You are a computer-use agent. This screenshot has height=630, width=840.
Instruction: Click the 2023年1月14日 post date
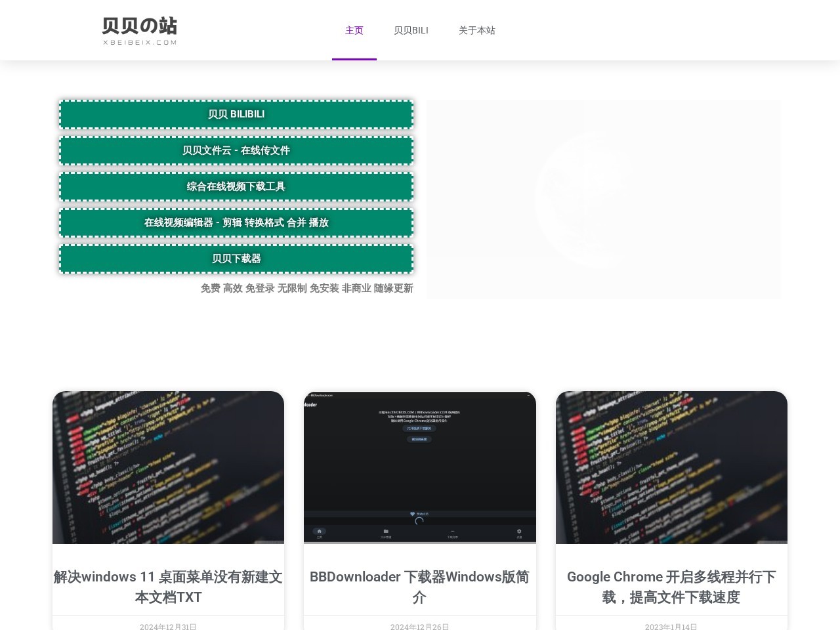click(671, 626)
